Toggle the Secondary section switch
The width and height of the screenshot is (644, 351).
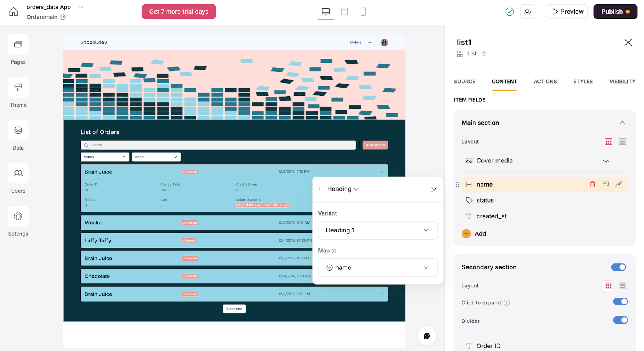619,267
